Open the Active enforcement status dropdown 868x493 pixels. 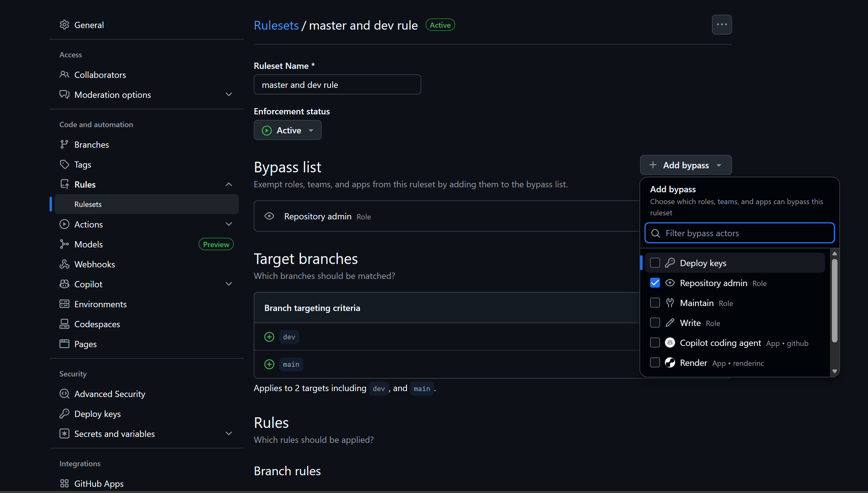pos(288,130)
